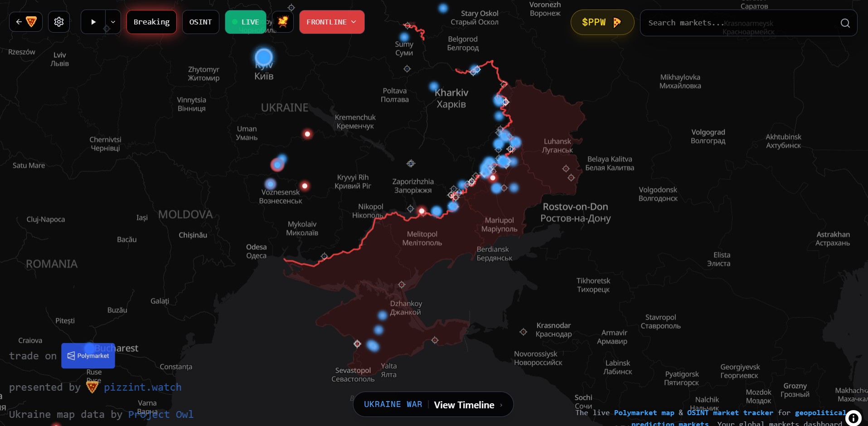Open the FRONTLINE dropdown
This screenshot has height=426, width=868.
[x=331, y=22]
